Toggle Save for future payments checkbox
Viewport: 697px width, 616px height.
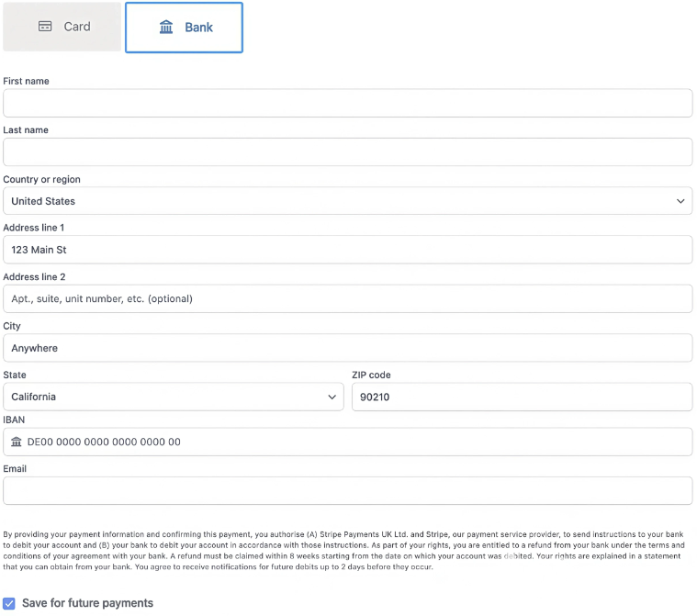tap(9, 603)
